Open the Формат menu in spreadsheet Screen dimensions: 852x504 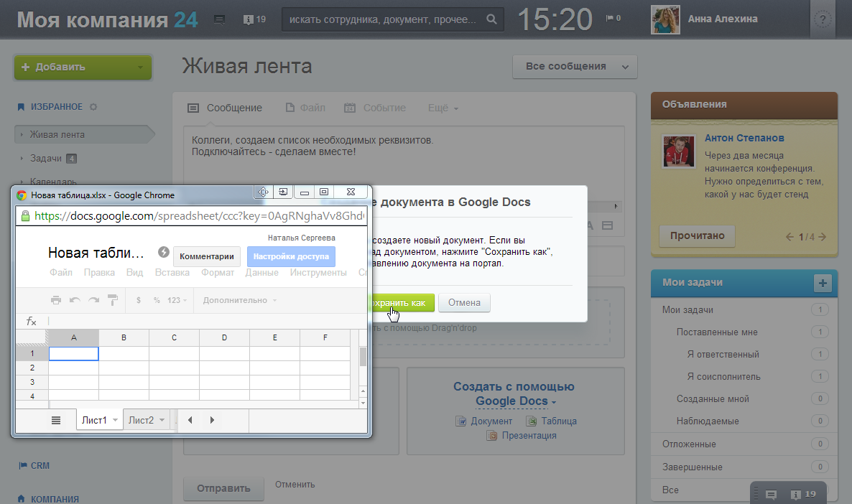coord(218,273)
